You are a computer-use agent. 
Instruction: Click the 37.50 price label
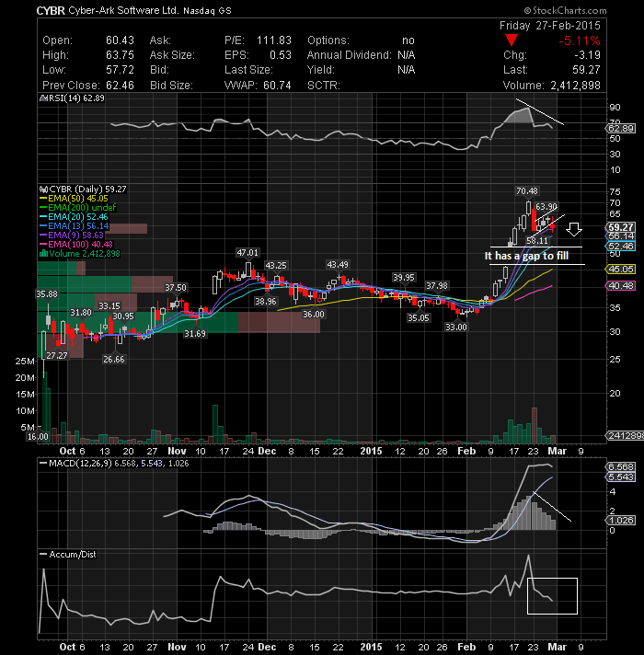coord(176,287)
